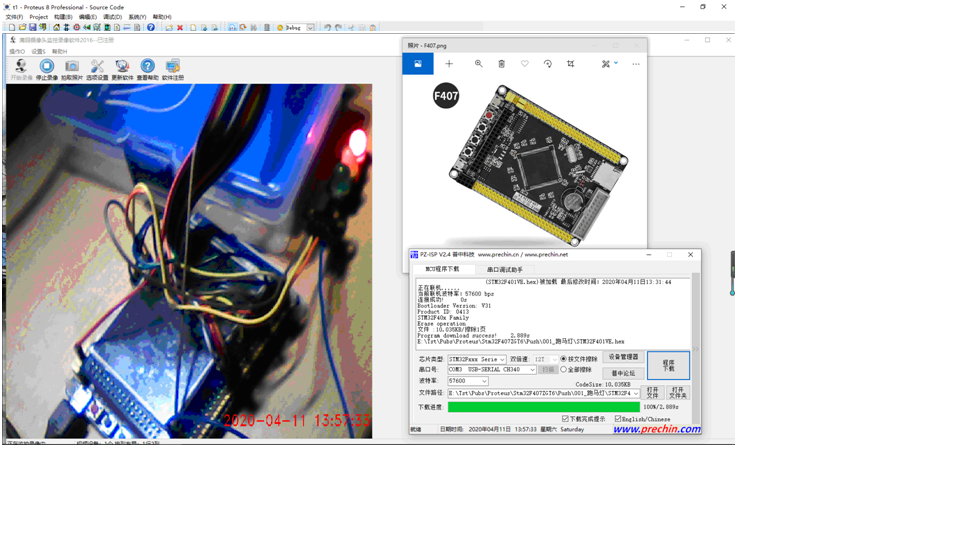
Task: Open options settings (选项设置) tool icon
Action: (97, 67)
